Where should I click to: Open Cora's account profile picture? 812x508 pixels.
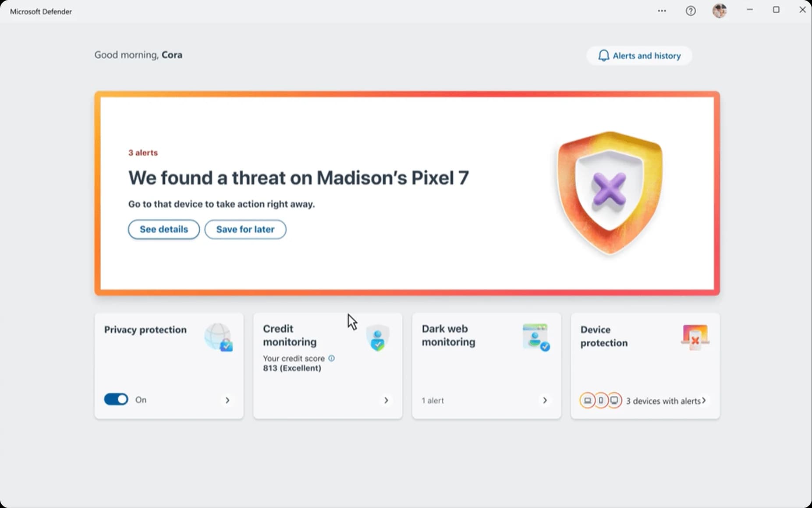click(x=720, y=11)
